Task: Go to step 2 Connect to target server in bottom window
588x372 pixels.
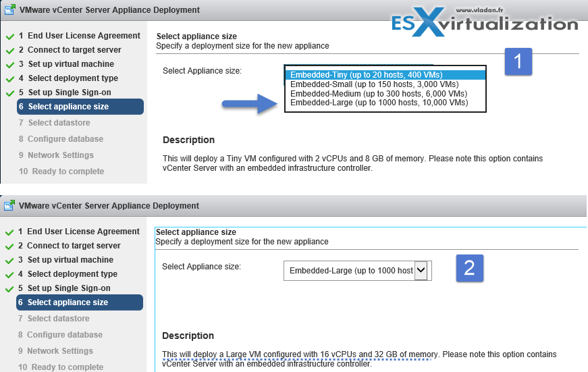Action: coord(70,246)
